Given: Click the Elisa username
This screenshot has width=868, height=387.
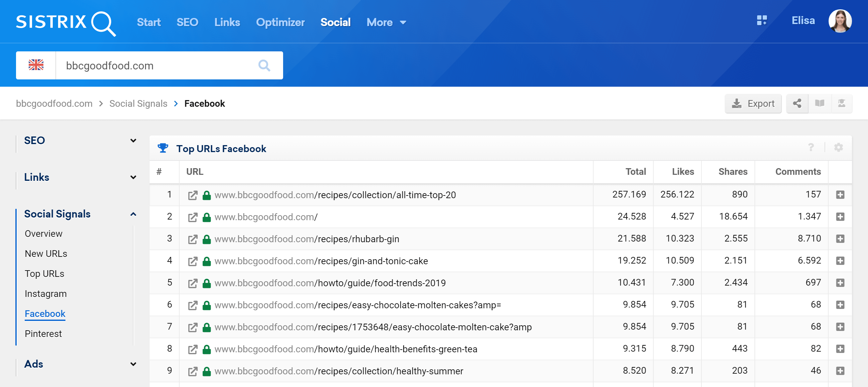Looking at the screenshot, I should pyautogui.click(x=803, y=21).
